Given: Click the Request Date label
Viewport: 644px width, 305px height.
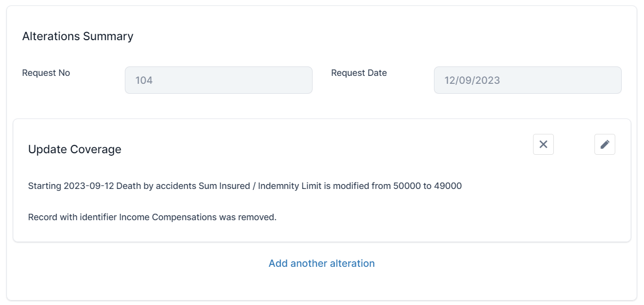Looking at the screenshot, I should coord(359,73).
